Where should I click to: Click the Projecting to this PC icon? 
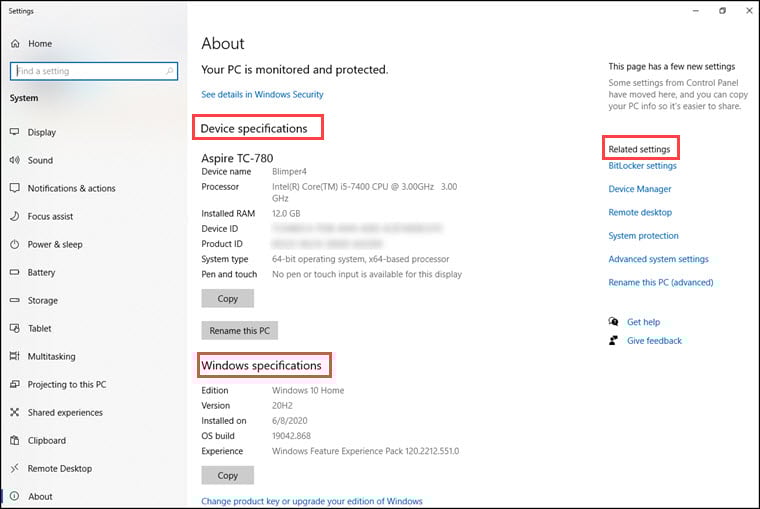[15, 384]
